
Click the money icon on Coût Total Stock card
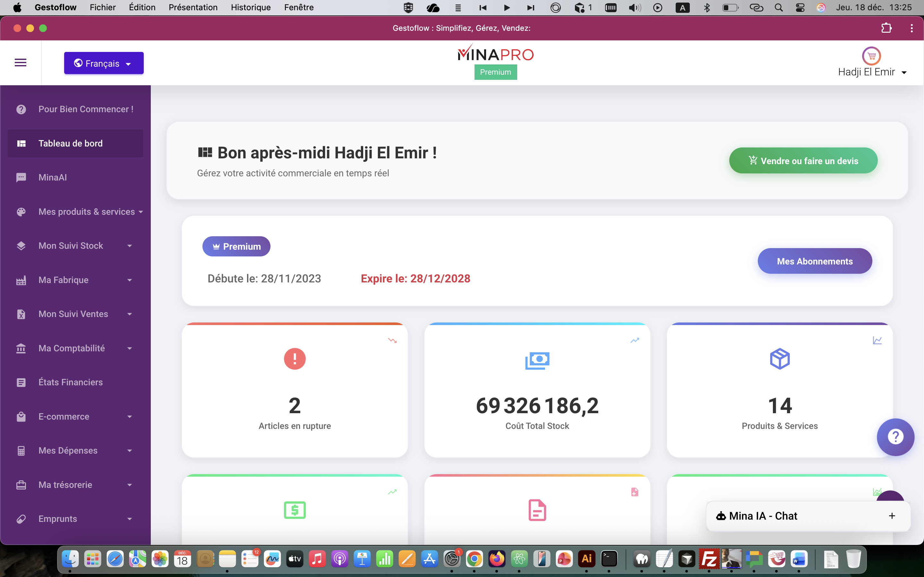(x=537, y=360)
